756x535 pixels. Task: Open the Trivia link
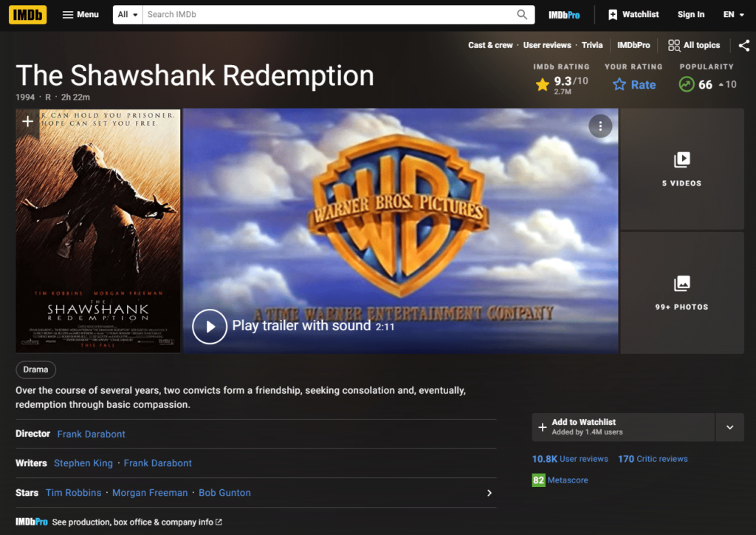tap(591, 45)
